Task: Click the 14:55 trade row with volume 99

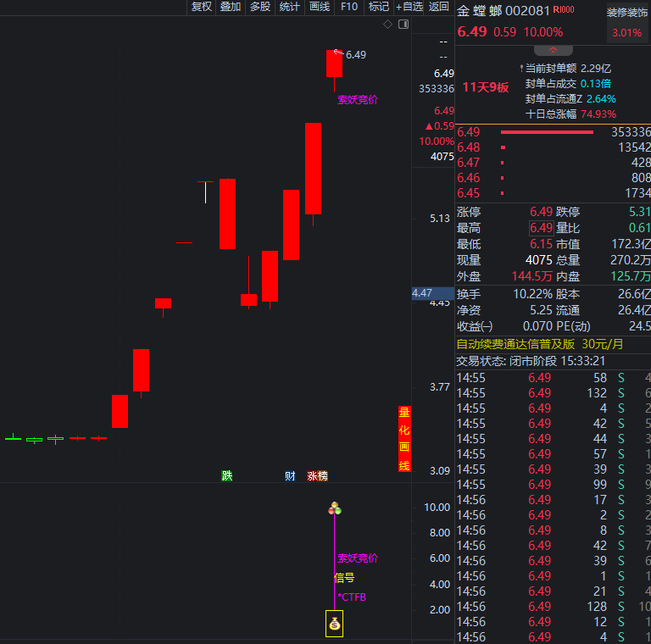Action: [x=553, y=485]
